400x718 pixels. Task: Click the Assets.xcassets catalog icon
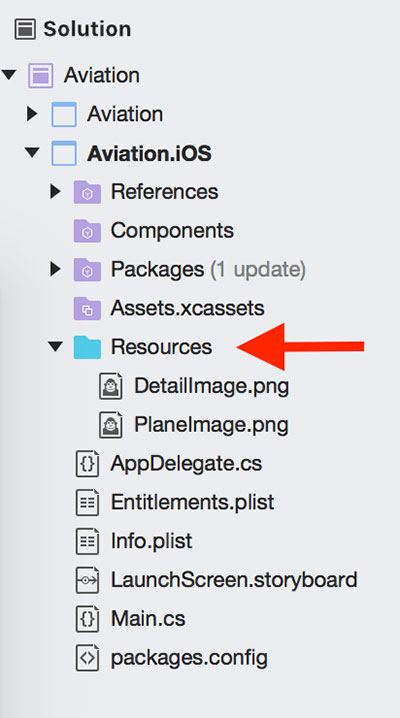point(87,308)
